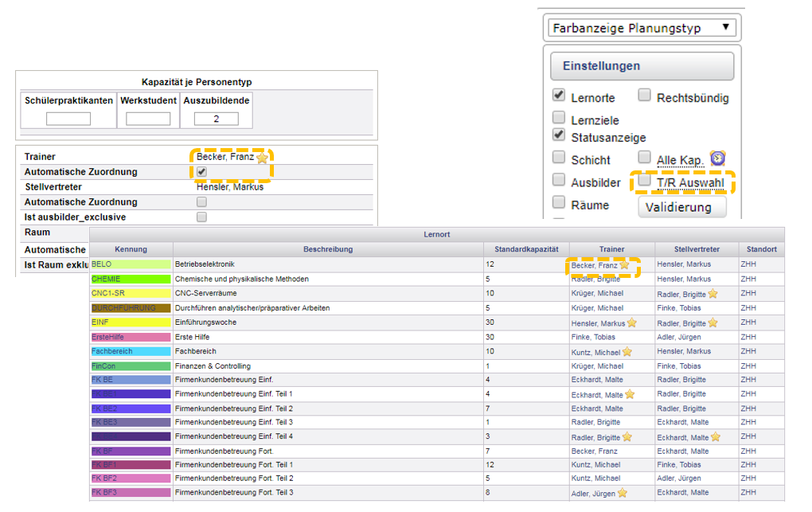Select the ErsteHilfe pink Kennung swatch

point(131,337)
